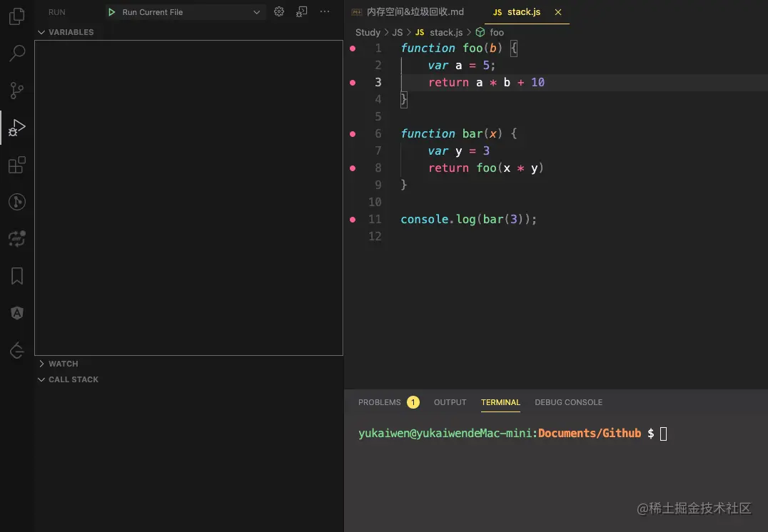The image size is (768, 532).
Task: Switch to the OUTPUT panel tab
Action: point(450,402)
